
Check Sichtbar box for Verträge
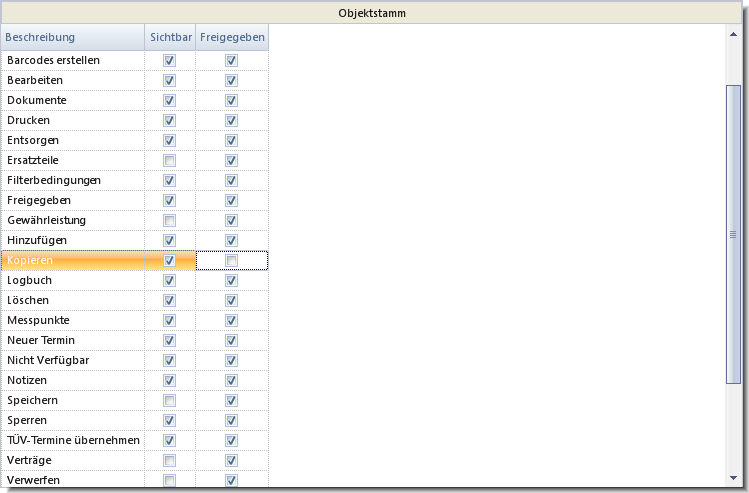click(x=169, y=461)
